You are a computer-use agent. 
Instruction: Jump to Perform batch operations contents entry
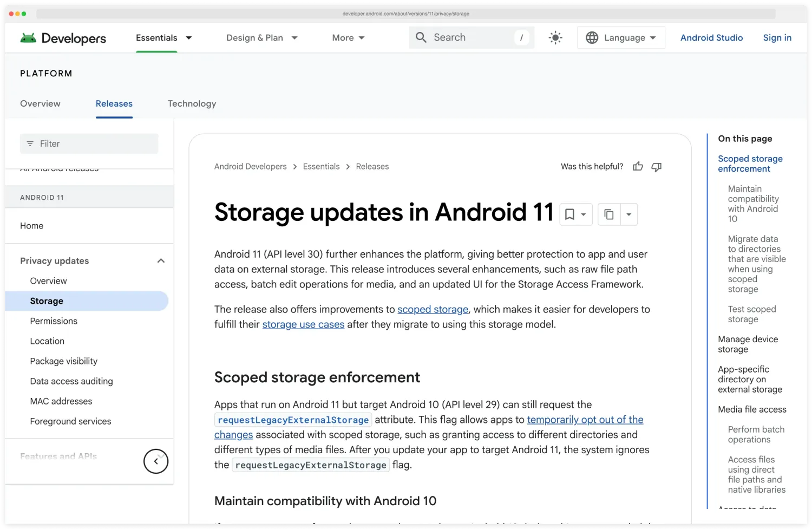pos(756,435)
